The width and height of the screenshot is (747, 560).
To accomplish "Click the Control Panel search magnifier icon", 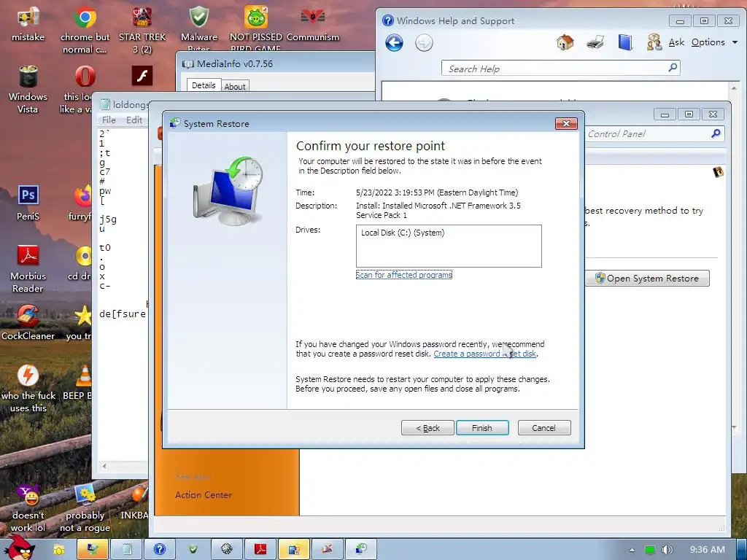I will click(x=716, y=134).
